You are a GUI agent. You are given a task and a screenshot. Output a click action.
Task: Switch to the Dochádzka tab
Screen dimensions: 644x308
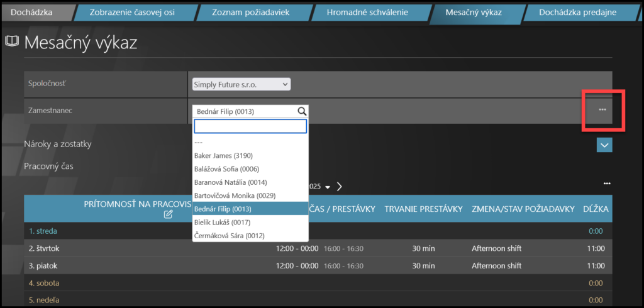[32, 12]
